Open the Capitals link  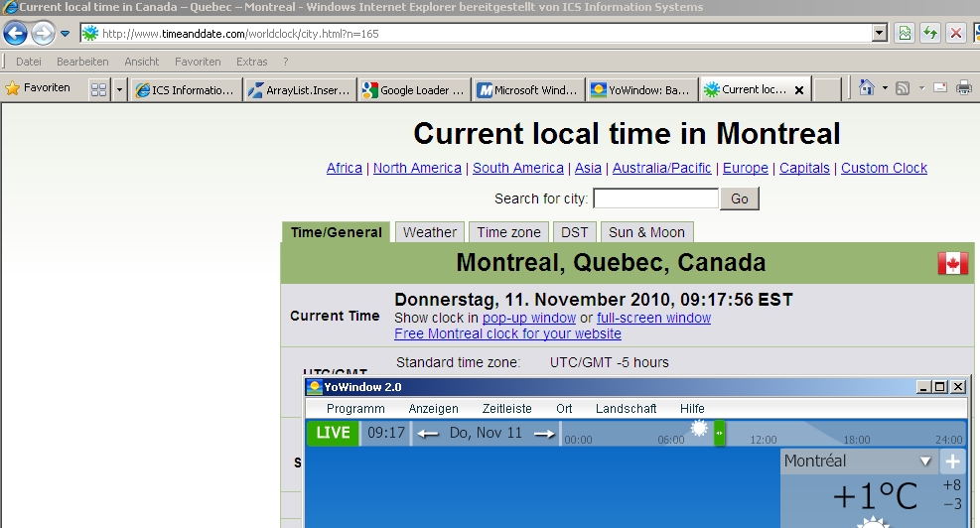tap(804, 168)
